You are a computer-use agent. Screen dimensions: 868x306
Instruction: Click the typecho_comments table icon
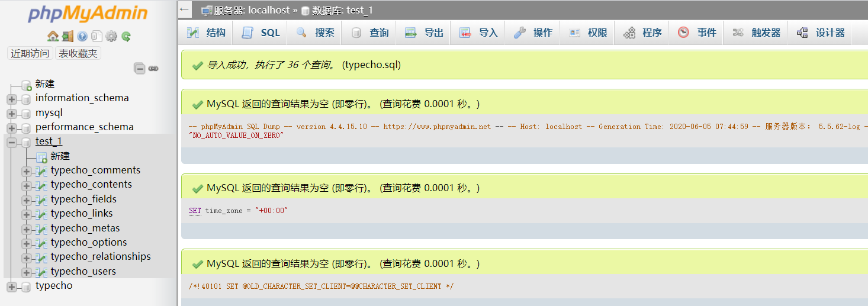[x=41, y=171]
